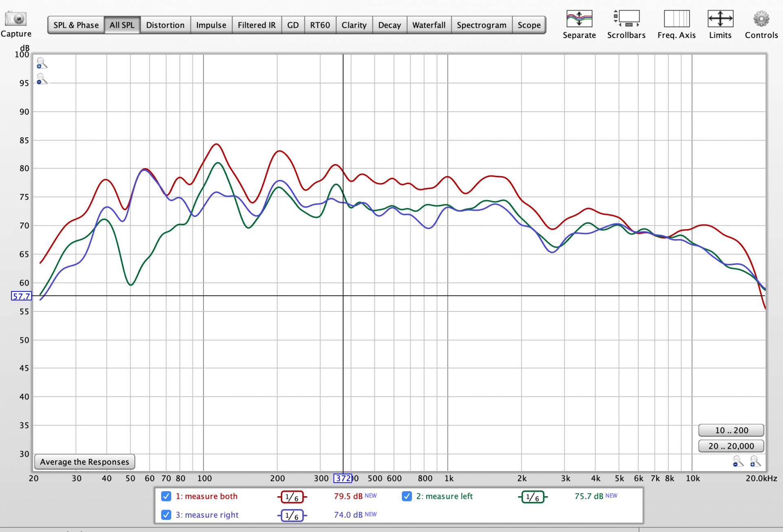Click bottom-right horizontal zoom-in magnifier
The width and height of the screenshot is (783, 532).
(x=755, y=461)
